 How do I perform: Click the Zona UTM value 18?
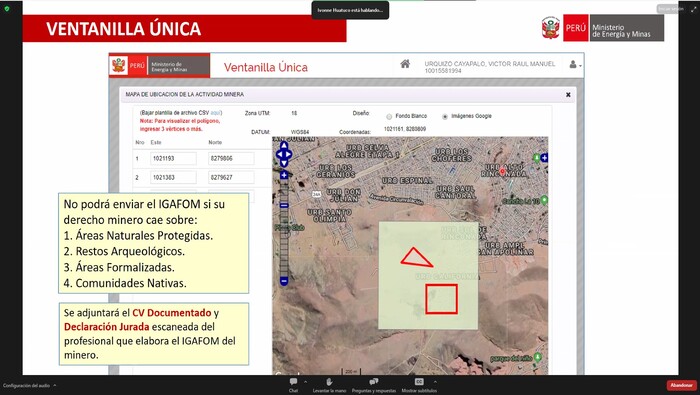coord(294,113)
